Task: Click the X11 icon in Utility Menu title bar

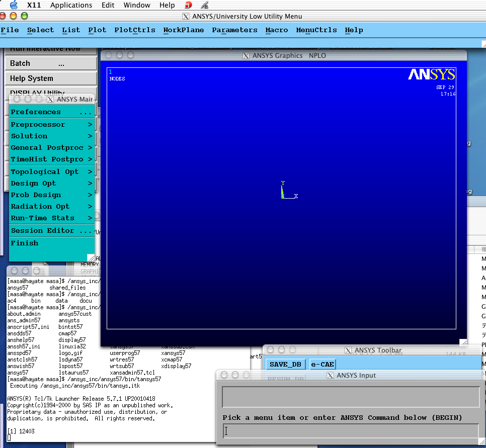Action: point(186,17)
